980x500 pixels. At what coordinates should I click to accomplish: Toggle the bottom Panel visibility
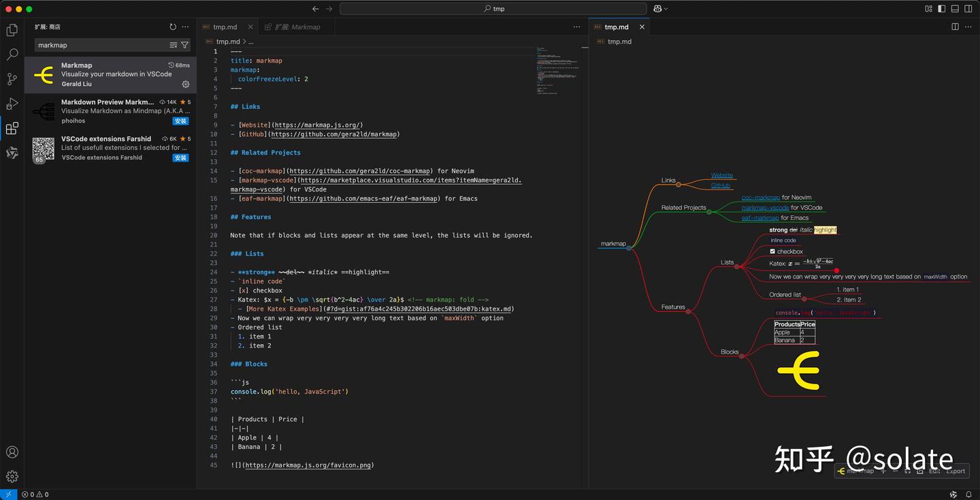954,8
